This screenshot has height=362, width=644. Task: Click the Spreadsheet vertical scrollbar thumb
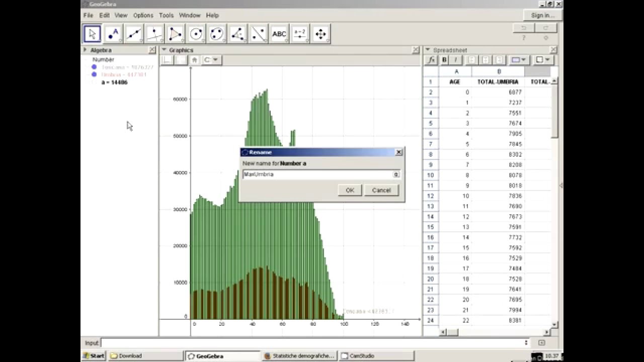(x=554, y=111)
